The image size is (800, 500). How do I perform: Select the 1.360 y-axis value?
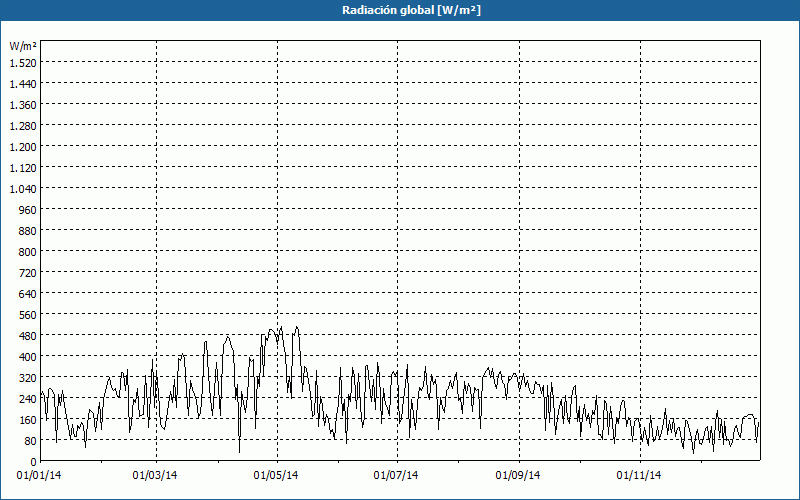pos(23,105)
